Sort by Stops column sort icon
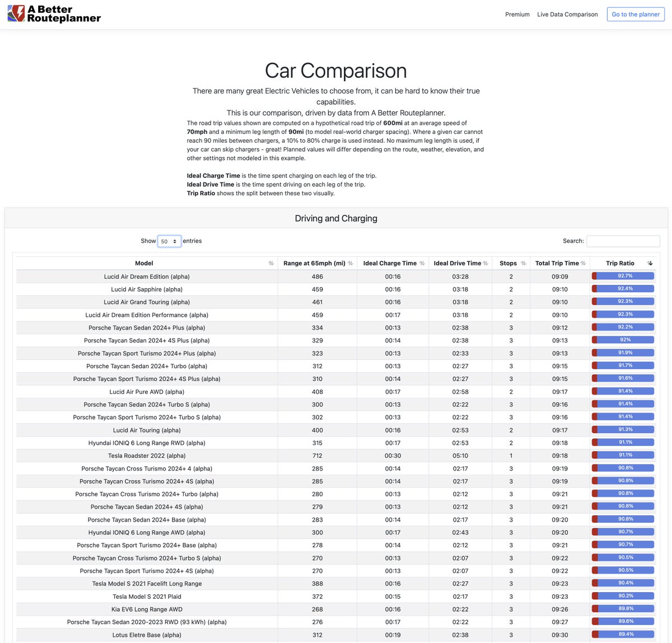 coord(524,264)
